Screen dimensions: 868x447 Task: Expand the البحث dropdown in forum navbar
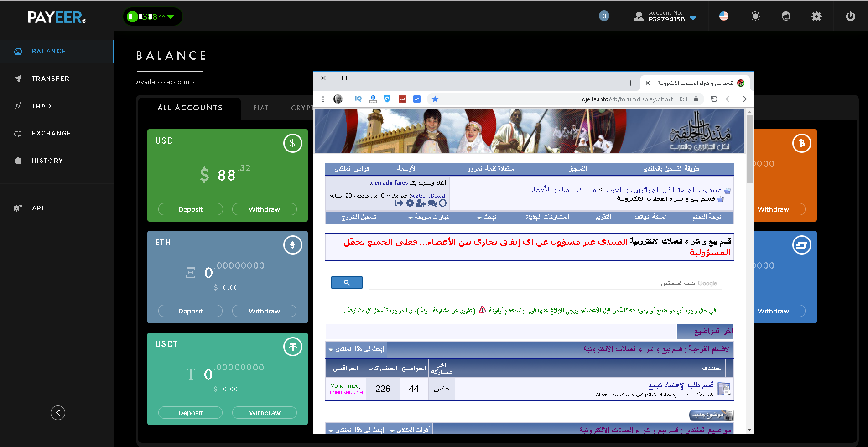click(487, 217)
